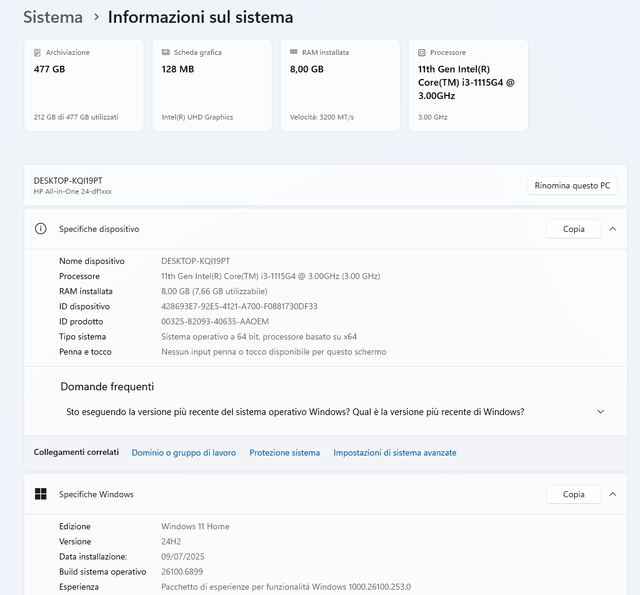This screenshot has height=595, width=640.
Task: Collapse the Specifiche Windows section
Action: coord(612,494)
